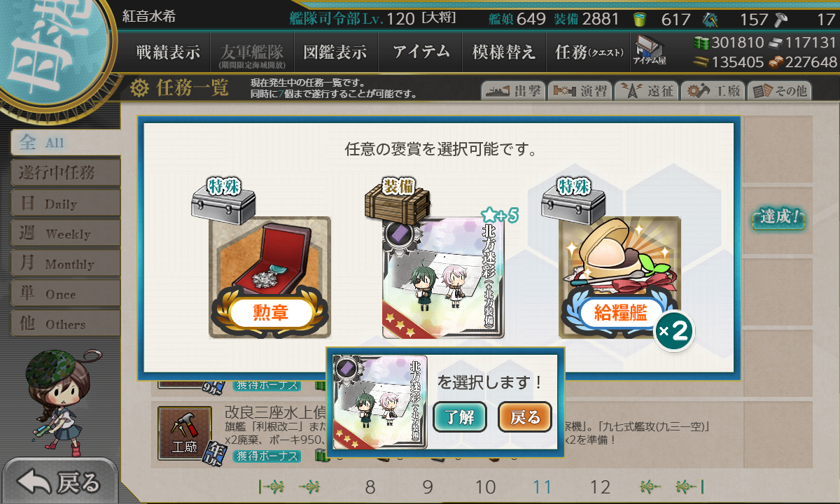This screenshot has height=504, width=840.
Task: Open 戦績表示 records menu
Action: tap(167, 52)
